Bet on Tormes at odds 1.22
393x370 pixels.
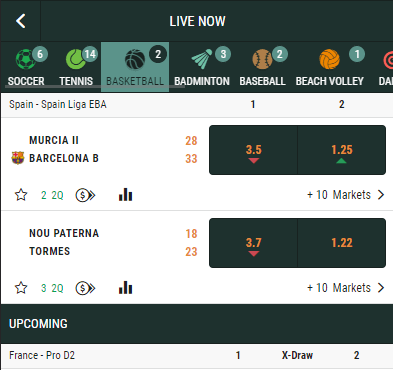coord(342,243)
